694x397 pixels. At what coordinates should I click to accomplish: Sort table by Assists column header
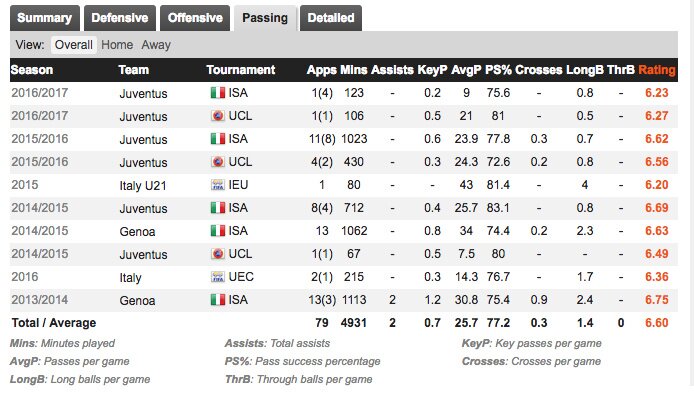[x=392, y=70]
